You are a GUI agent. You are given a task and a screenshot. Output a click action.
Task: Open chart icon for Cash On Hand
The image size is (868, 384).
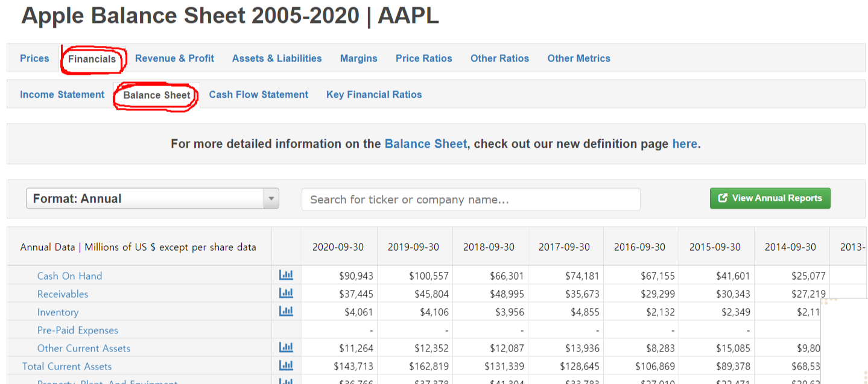[x=286, y=275]
